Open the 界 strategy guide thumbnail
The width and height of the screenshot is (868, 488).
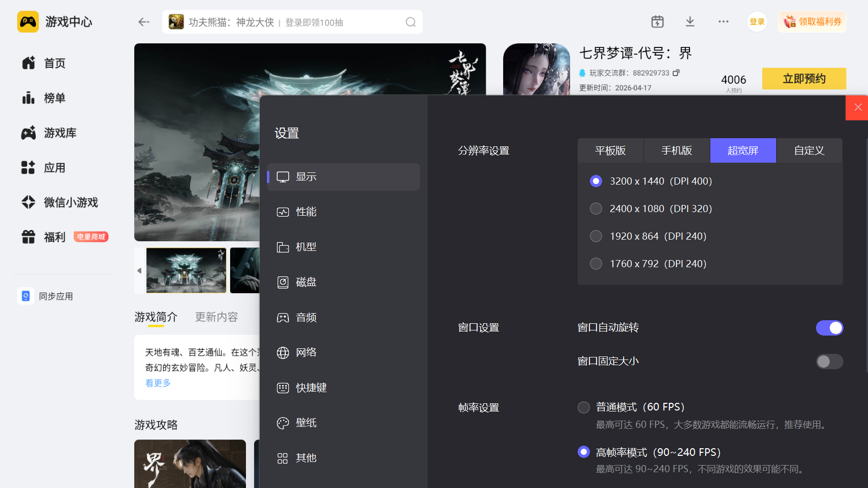(x=190, y=464)
